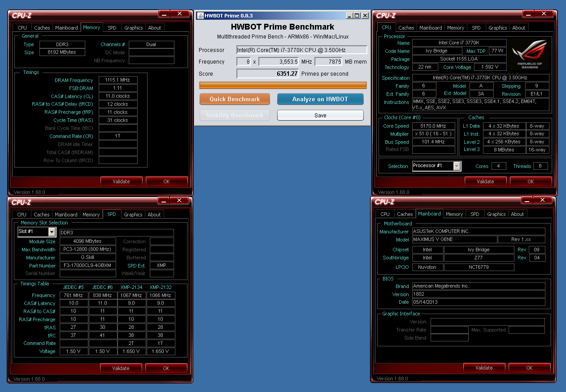This screenshot has width=566, height=392.
Task: Open About tab in Memory window
Action: click(155, 28)
